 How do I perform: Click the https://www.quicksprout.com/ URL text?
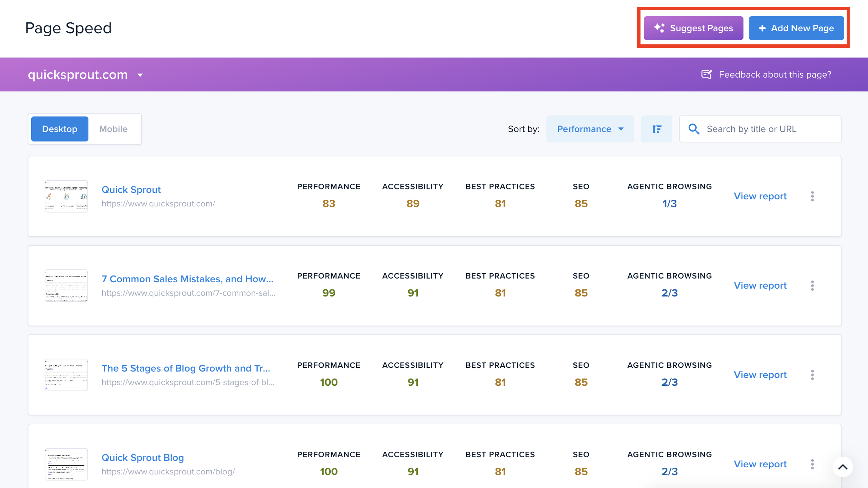click(158, 204)
